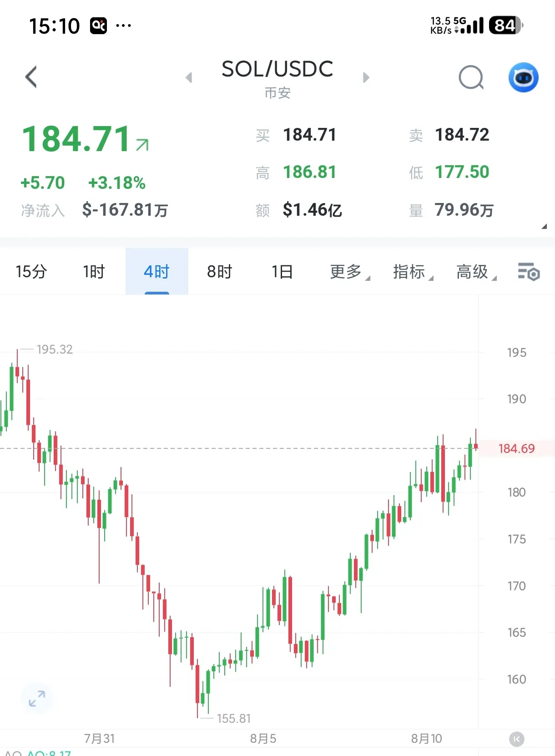Tap the SOL/USDC pair title

277,69
